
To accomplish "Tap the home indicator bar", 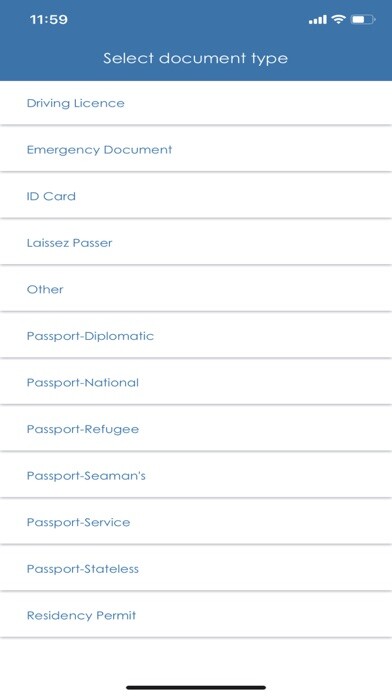I will (x=196, y=688).
